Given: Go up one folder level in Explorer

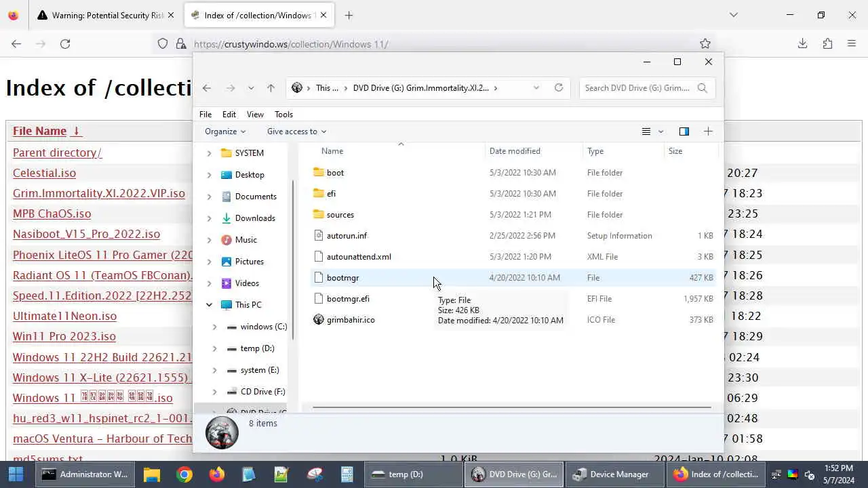Looking at the screenshot, I should [271, 88].
